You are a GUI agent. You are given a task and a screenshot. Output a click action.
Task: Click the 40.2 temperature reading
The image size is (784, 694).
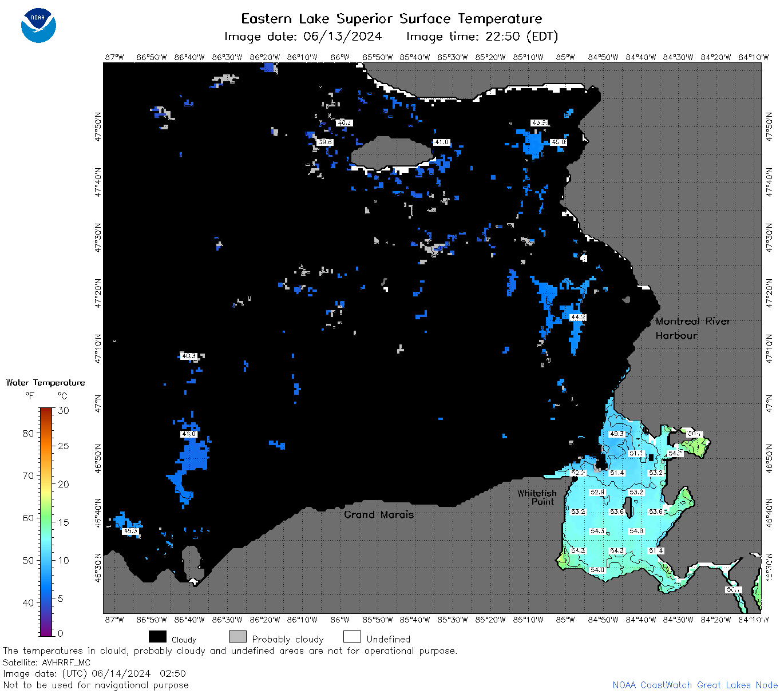click(344, 122)
